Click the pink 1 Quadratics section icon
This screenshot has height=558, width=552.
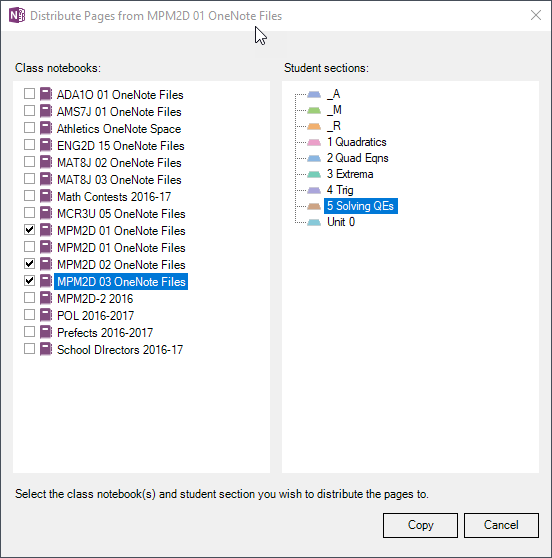314,142
